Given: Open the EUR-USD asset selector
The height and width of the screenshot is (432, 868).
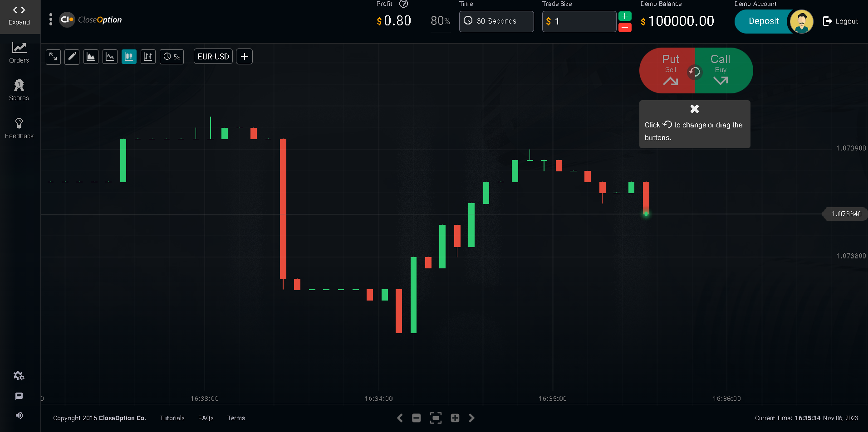Looking at the screenshot, I should [213, 57].
